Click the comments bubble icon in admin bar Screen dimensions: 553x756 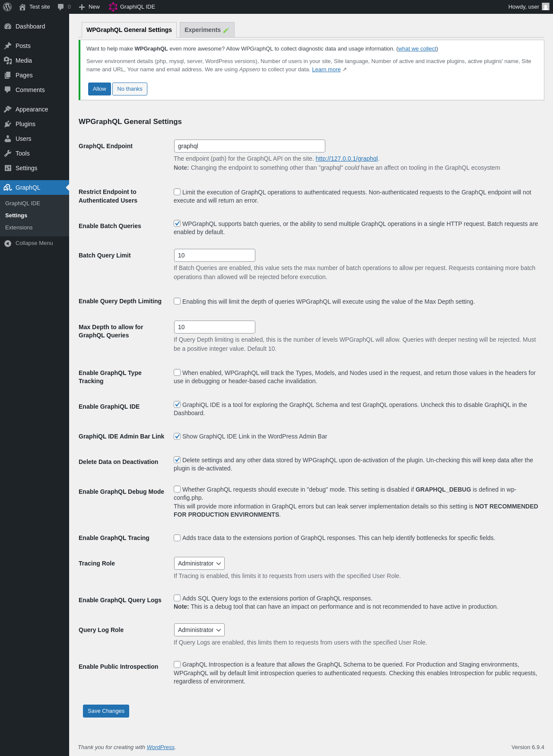pyautogui.click(x=61, y=7)
